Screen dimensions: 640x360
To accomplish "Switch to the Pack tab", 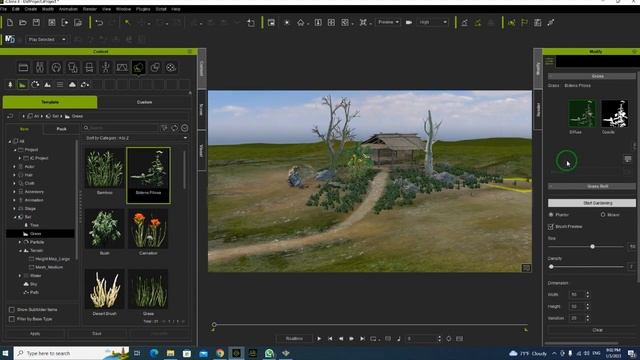I will tap(62, 129).
